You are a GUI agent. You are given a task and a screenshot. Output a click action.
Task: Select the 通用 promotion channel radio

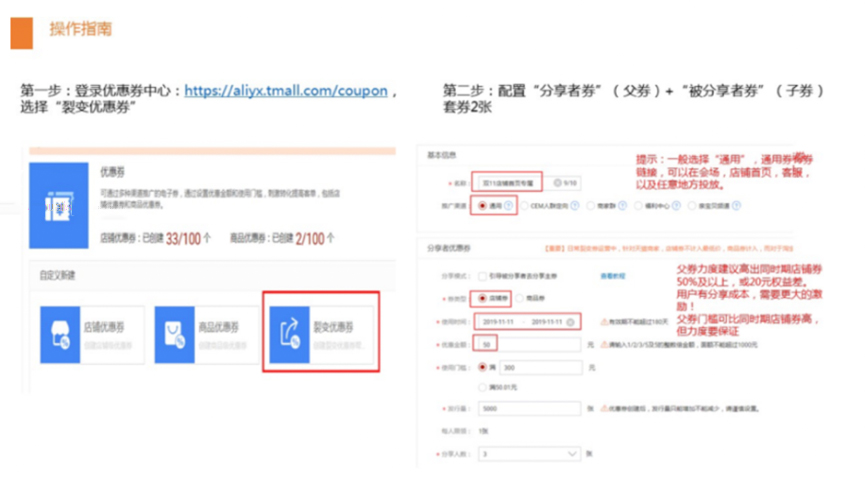click(482, 205)
